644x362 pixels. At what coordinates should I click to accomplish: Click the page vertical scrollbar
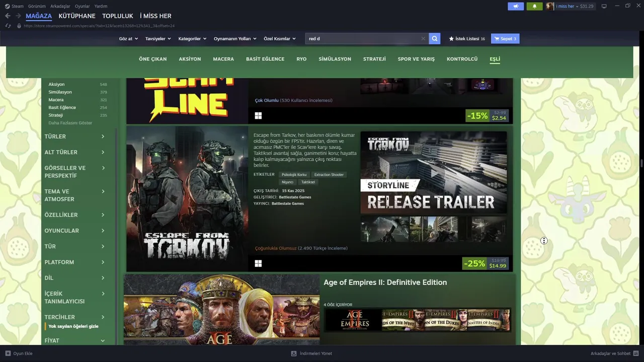click(641, 163)
